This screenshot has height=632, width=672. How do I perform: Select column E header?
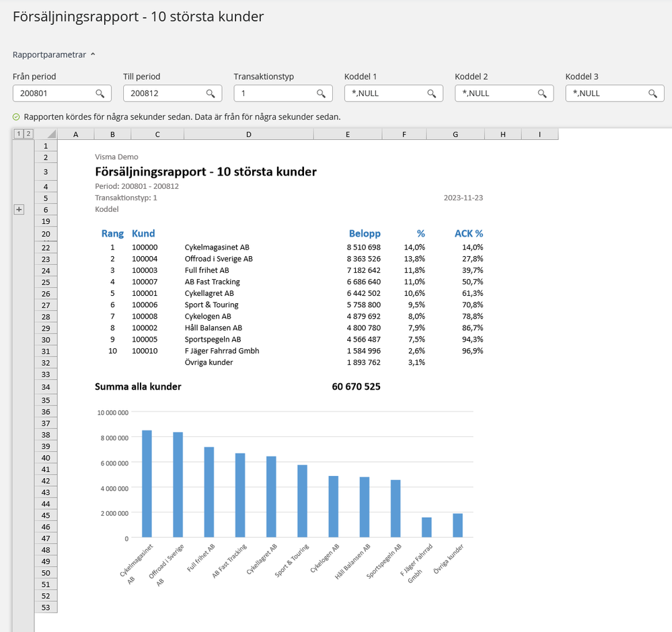coord(347,134)
